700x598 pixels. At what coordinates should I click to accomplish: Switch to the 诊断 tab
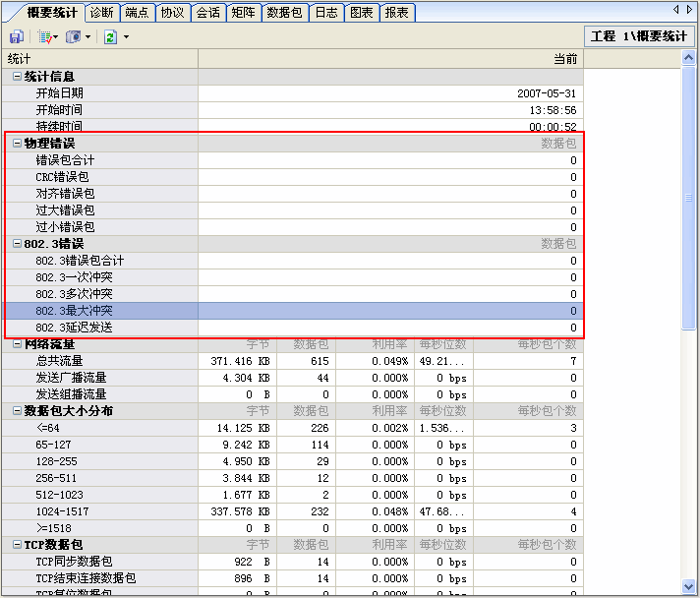point(101,13)
